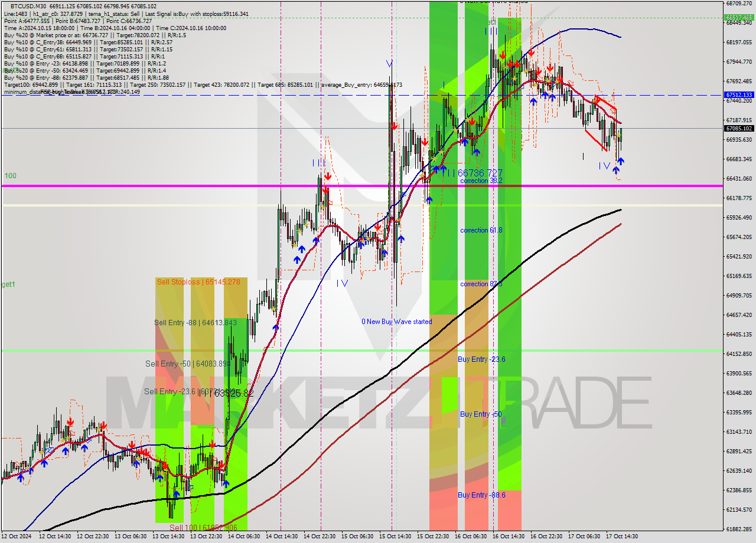756x543 pixels.
Task: Select the '13 Oct 06:30' time label
Action: pyautogui.click(x=130, y=537)
